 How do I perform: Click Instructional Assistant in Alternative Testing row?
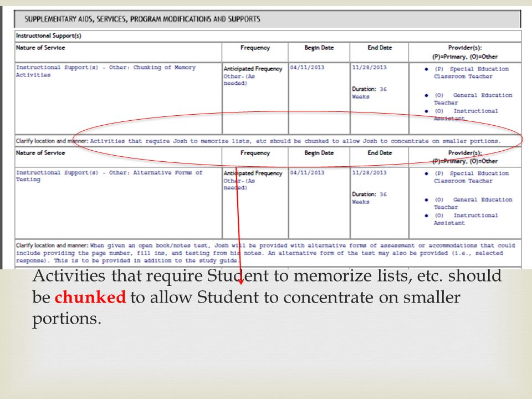pyautogui.click(x=466, y=219)
